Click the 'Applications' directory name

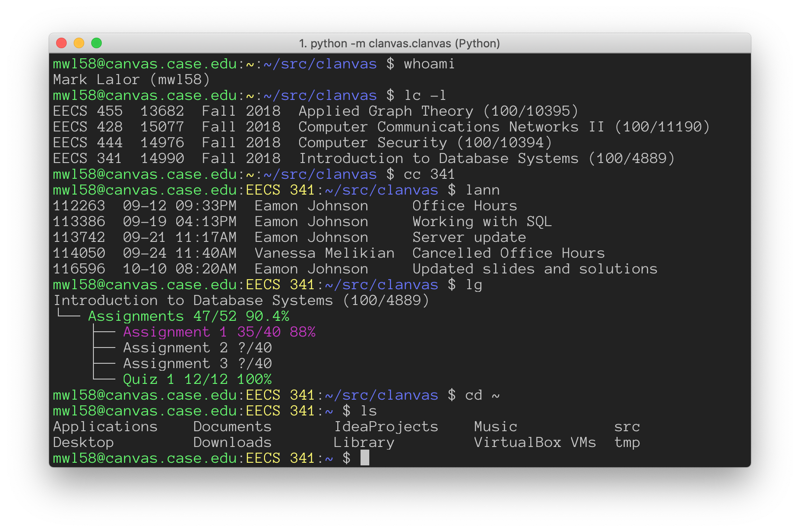105,427
